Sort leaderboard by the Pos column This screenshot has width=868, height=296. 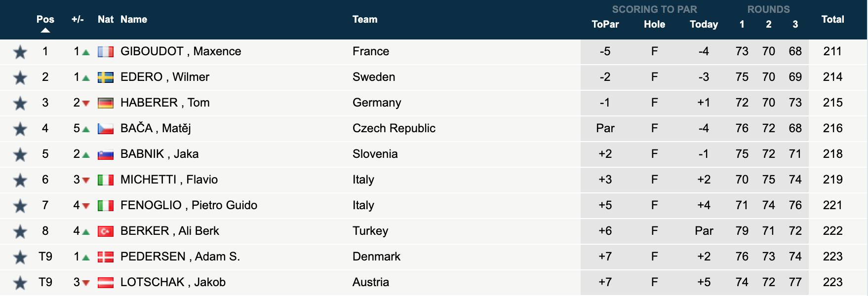pos(45,19)
